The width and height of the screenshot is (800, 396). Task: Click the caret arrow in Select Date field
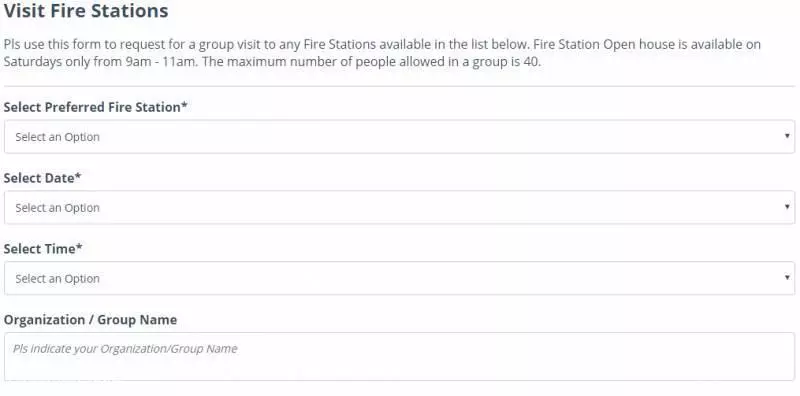click(x=787, y=207)
